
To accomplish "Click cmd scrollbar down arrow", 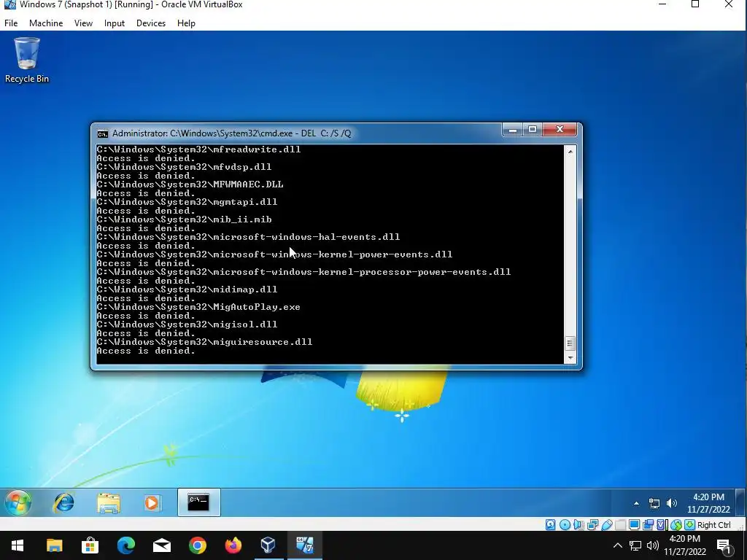I will 570,358.
